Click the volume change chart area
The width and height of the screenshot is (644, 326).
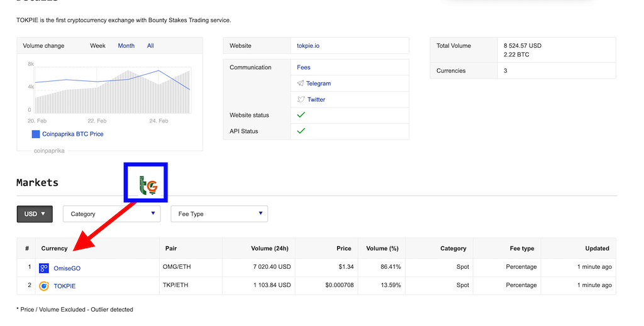point(113,90)
